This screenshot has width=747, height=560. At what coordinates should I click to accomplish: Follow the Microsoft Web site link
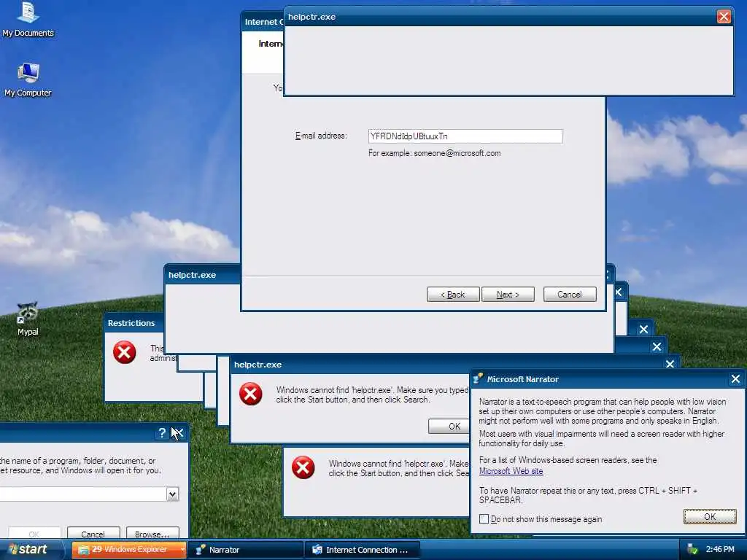point(511,472)
